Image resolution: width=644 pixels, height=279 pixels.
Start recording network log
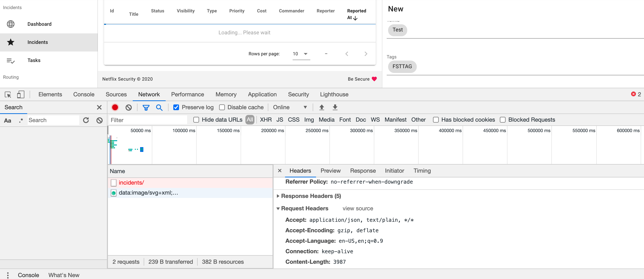pyautogui.click(x=115, y=107)
